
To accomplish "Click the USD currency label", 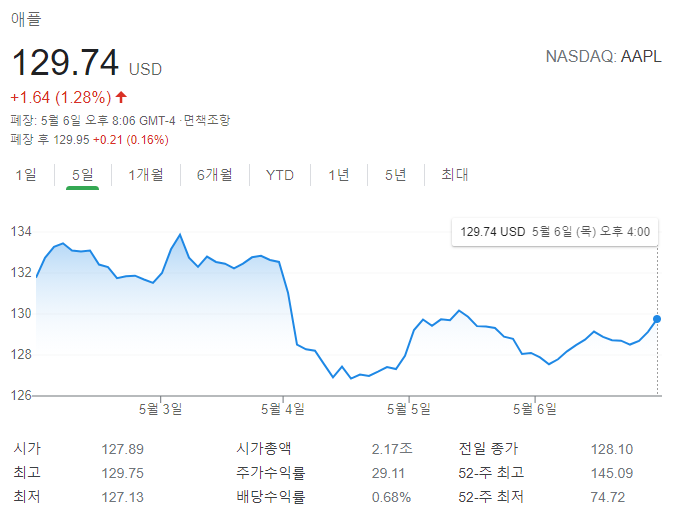I will (x=146, y=69).
